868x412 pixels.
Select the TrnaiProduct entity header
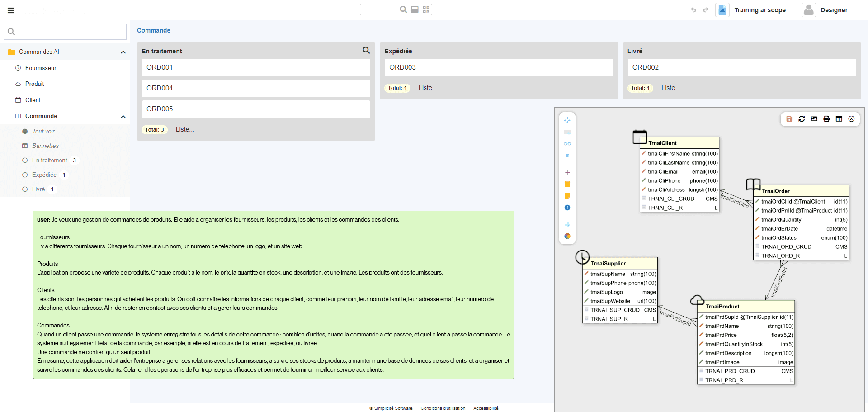tap(746, 306)
